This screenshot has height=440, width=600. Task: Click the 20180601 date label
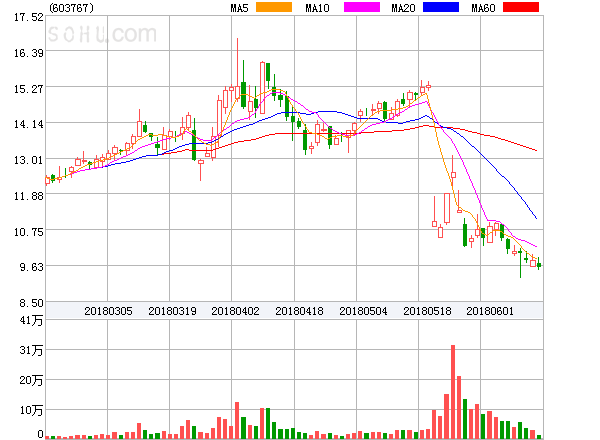coord(490,311)
